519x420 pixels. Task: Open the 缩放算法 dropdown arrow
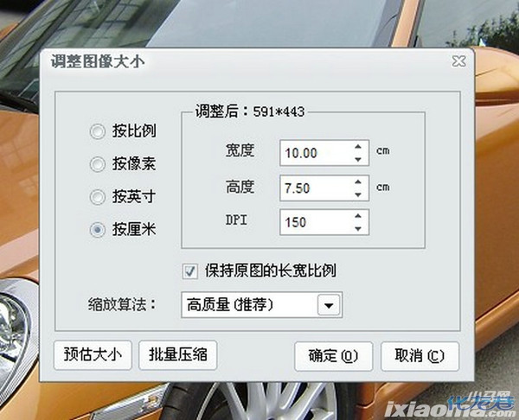329,305
